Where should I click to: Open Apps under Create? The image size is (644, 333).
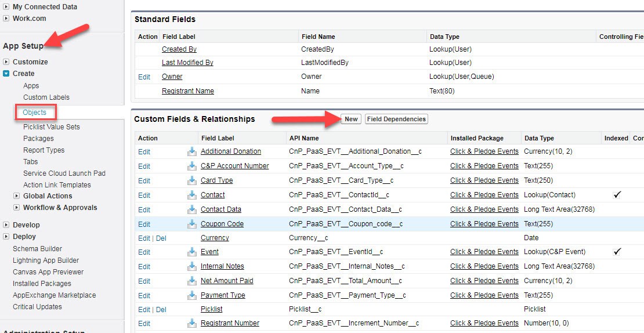pos(31,86)
